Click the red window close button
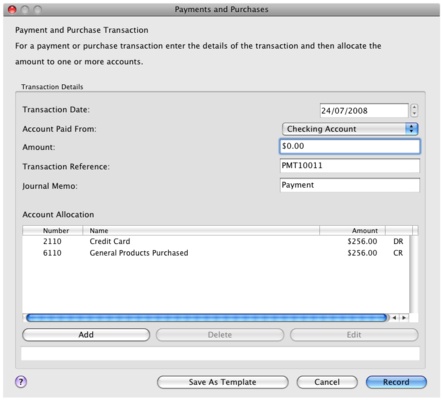The height and width of the screenshot is (400, 442). 12,10
